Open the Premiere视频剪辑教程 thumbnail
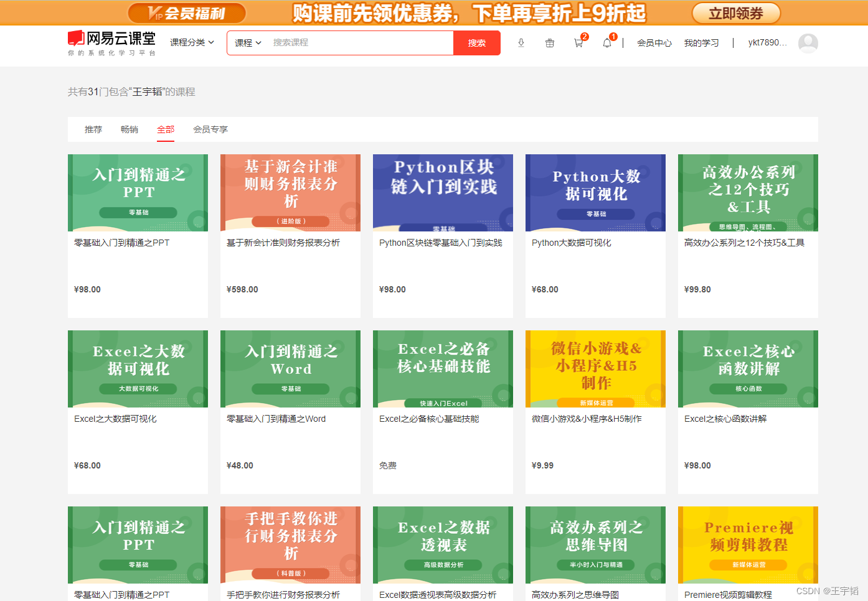Screen dimensions: 868x601 [x=748, y=545]
